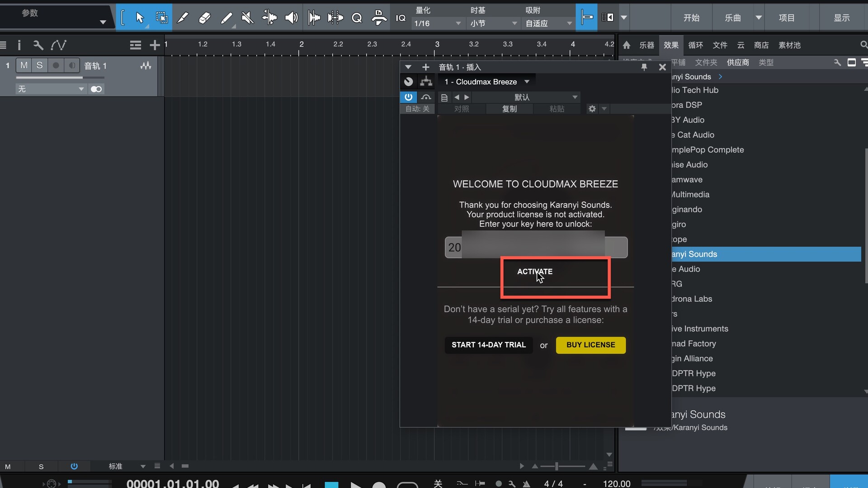Open the 乐曲 page

(733, 18)
